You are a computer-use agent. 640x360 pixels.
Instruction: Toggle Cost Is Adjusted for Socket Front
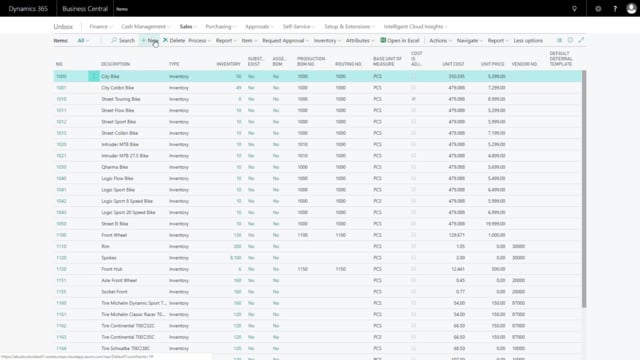[x=413, y=292]
